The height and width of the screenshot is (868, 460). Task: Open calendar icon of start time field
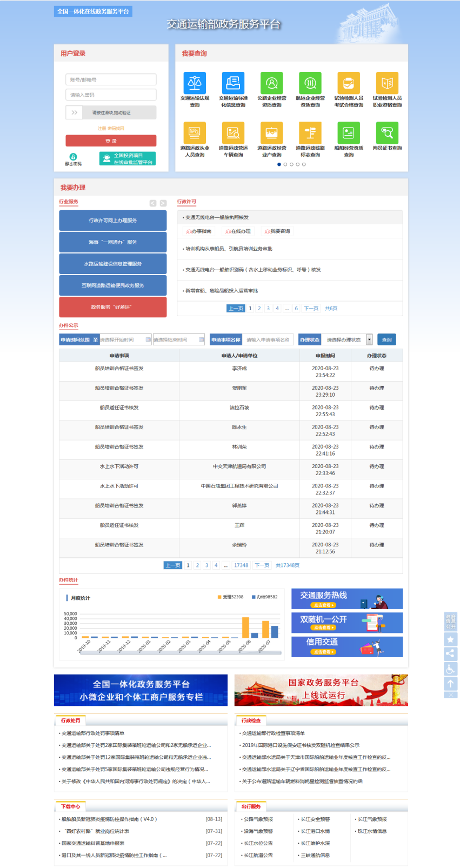tap(148, 339)
